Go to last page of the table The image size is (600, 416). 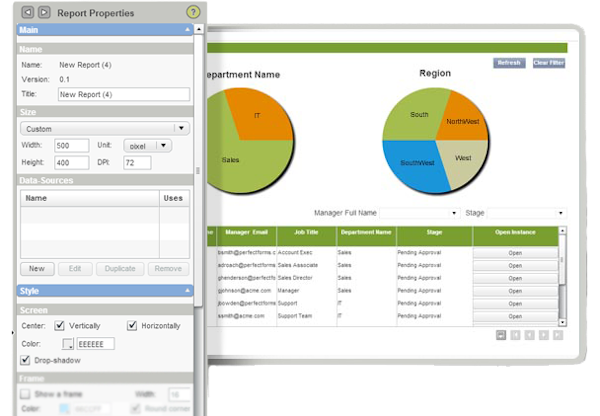(x=558, y=335)
